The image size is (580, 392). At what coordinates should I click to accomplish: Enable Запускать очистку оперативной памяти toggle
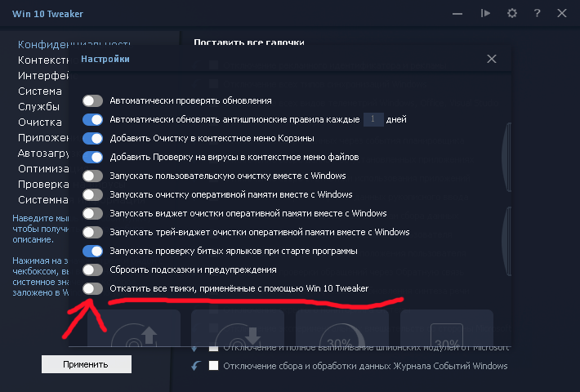coord(92,194)
